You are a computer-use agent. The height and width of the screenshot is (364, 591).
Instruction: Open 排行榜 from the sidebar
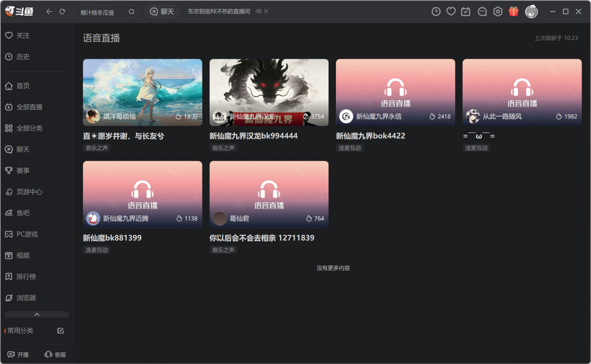coord(9,276)
